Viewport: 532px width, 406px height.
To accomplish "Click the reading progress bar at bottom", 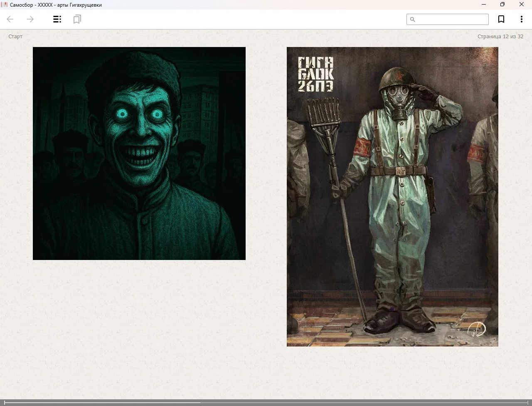I will [266, 402].
